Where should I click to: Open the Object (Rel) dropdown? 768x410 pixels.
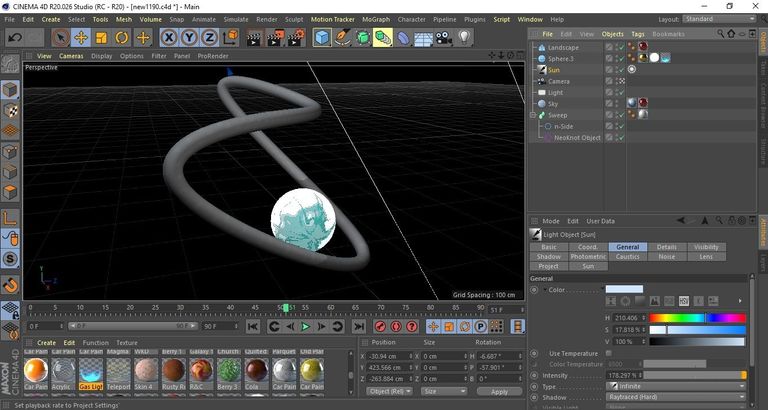(x=389, y=391)
